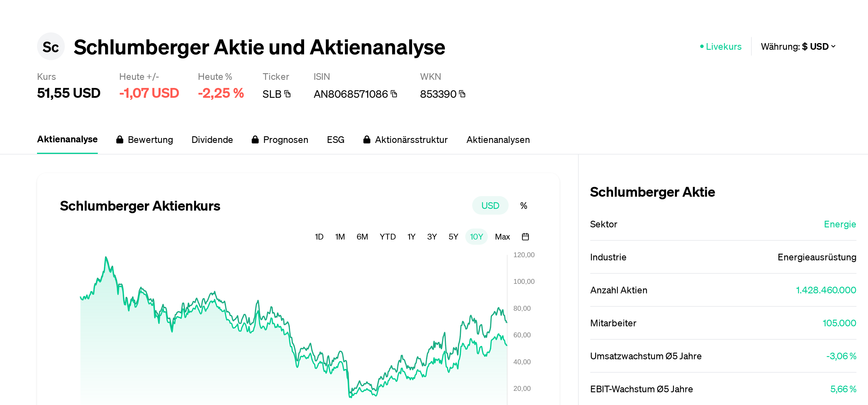Image resolution: width=868 pixels, height=405 pixels.
Task: Copy the SLB ticker symbol
Action: [x=288, y=94]
